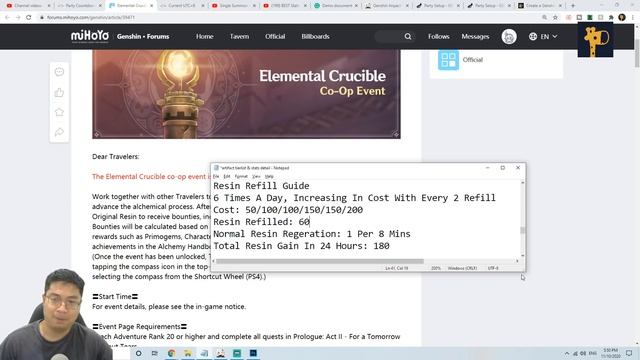This screenshot has height=360, width=640.
Task: Click the forum search magnifier icon
Action: coord(408,36)
